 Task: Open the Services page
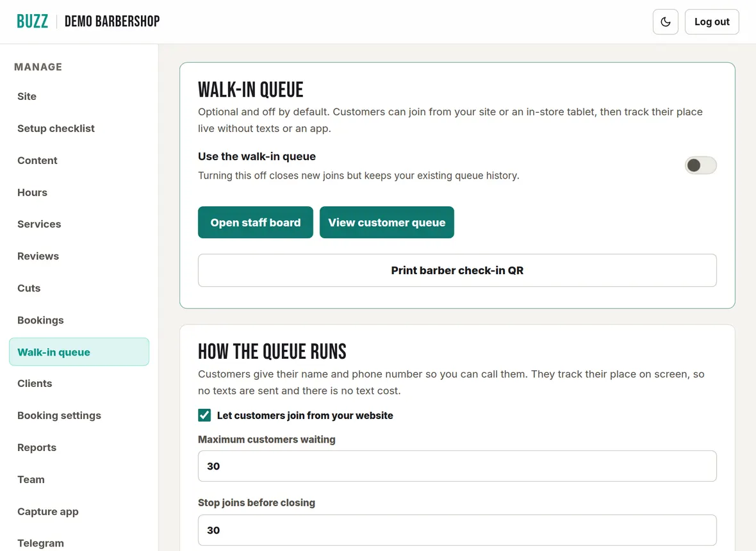click(79, 224)
